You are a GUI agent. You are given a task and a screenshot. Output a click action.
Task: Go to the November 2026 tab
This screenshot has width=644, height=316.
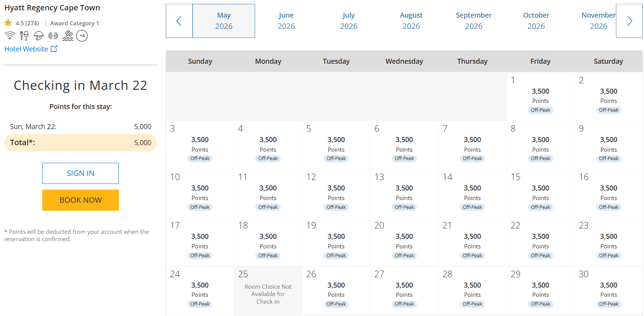pyautogui.click(x=598, y=21)
